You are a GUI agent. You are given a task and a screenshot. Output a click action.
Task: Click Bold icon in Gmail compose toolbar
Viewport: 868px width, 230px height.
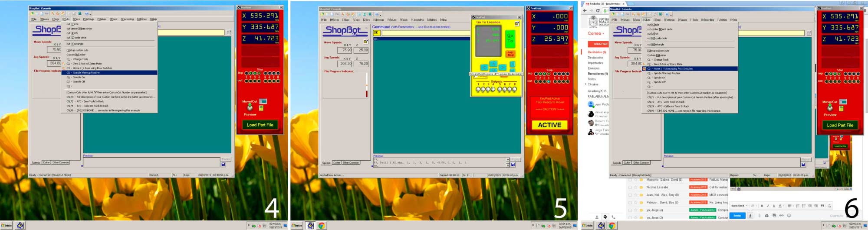point(762,206)
